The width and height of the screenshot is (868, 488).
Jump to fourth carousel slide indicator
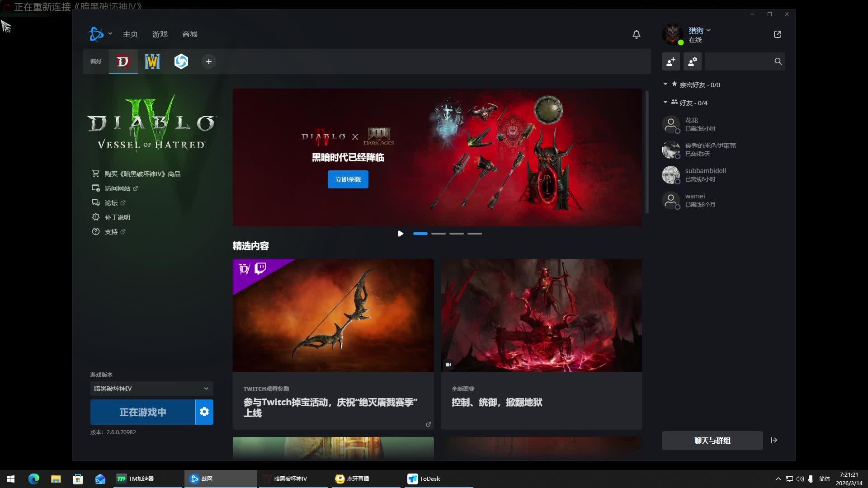474,234
